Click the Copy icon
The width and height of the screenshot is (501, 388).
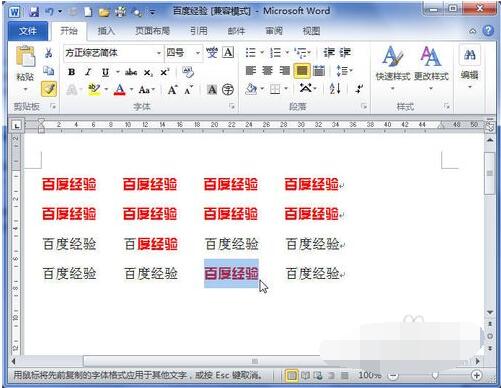pyautogui.click(x=49, y=71)
